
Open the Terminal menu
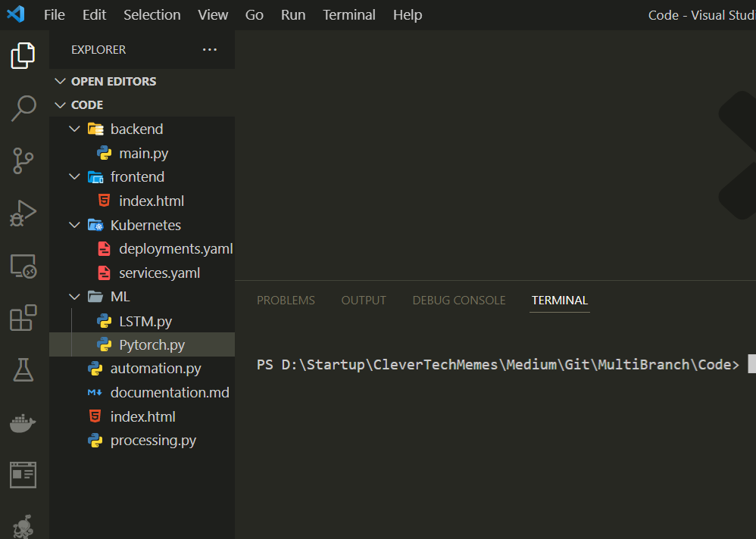pos(348,14)
